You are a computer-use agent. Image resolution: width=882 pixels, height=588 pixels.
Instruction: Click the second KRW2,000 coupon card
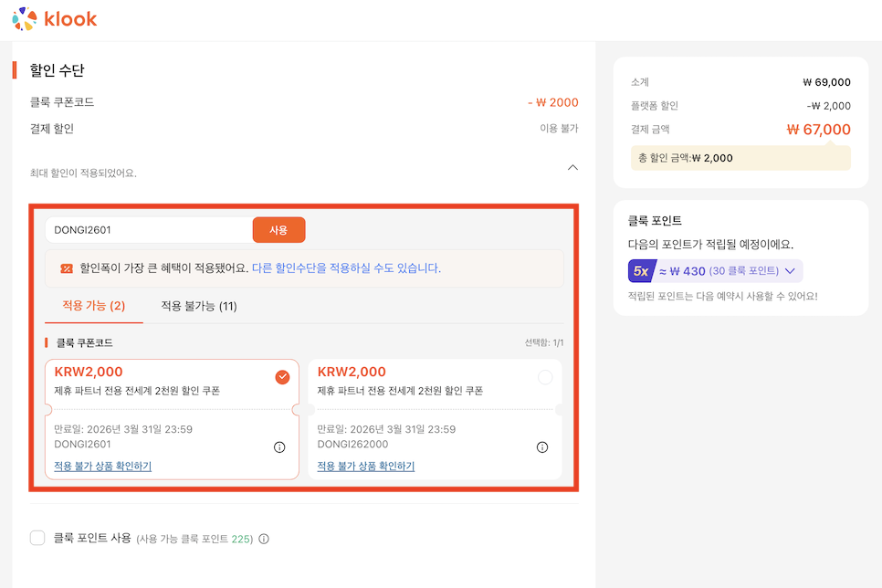[435, 419]
